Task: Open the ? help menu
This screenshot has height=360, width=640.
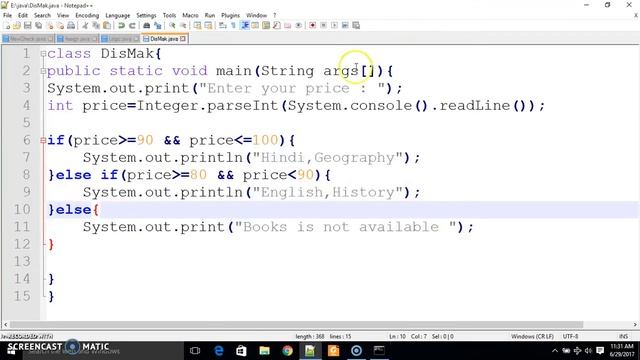Action: point(275,15)
